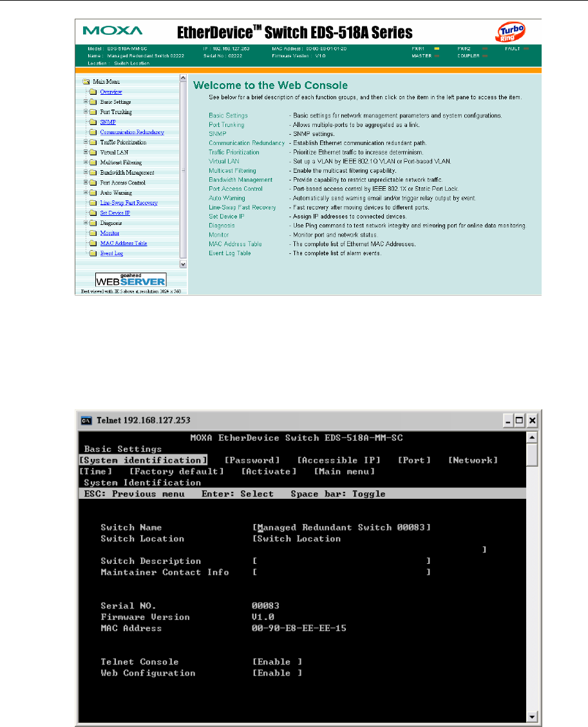This screenshot has height=727, width=588.
Task: Click the Basic Settings folder icon in tree
Action: [93, 102]
